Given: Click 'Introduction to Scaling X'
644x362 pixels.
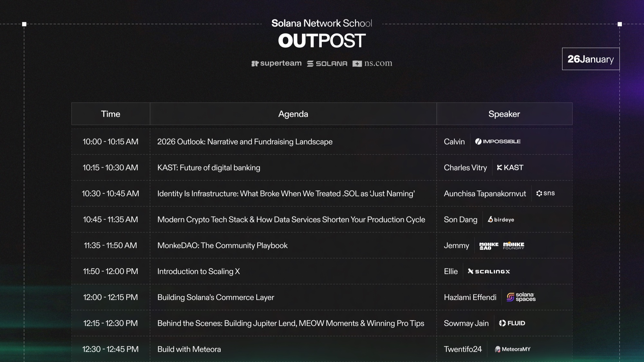Looking at the screenshot, I should pos(199,271).
